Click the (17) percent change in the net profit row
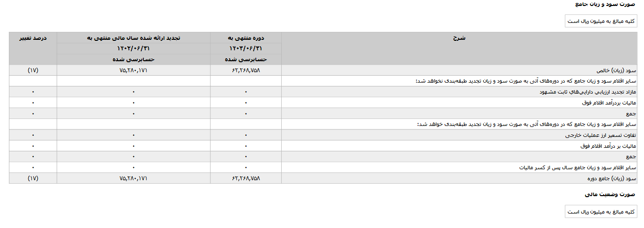Screen dimensions: 644x228 (33, 70)
